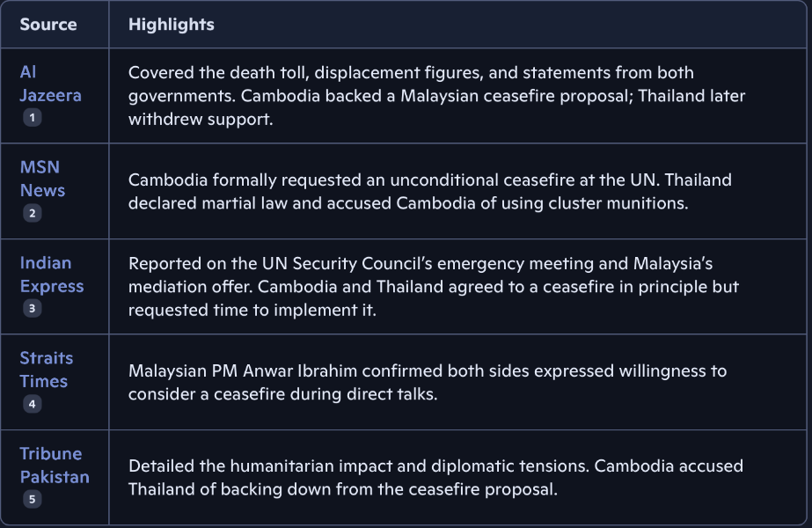Click the word Pakistan in source link
The image size is (812, 528).
(x=55, y=477)
